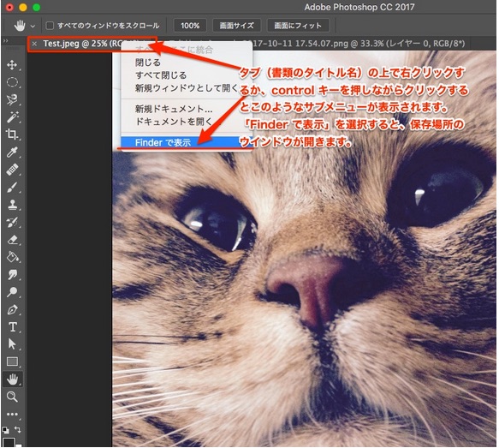
Task: Expand the toolbar with double-arrow
Action: pos(5,41)
